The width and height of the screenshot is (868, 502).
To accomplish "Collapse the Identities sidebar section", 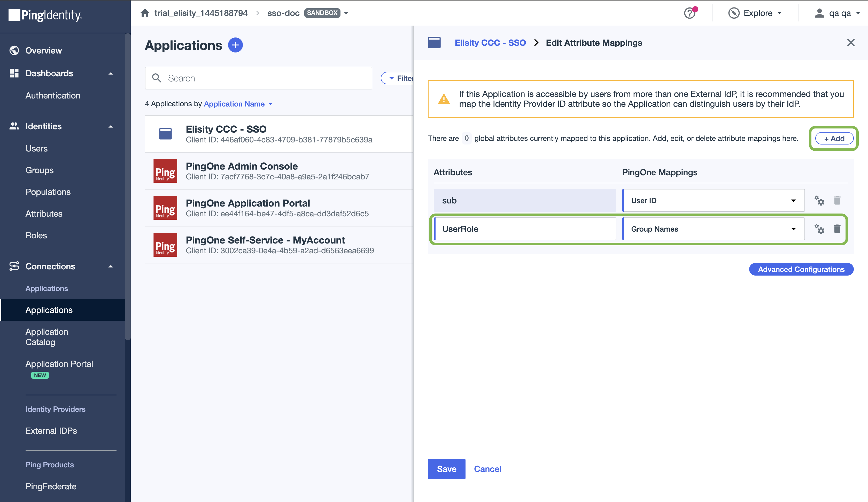I will coord(111,127).
